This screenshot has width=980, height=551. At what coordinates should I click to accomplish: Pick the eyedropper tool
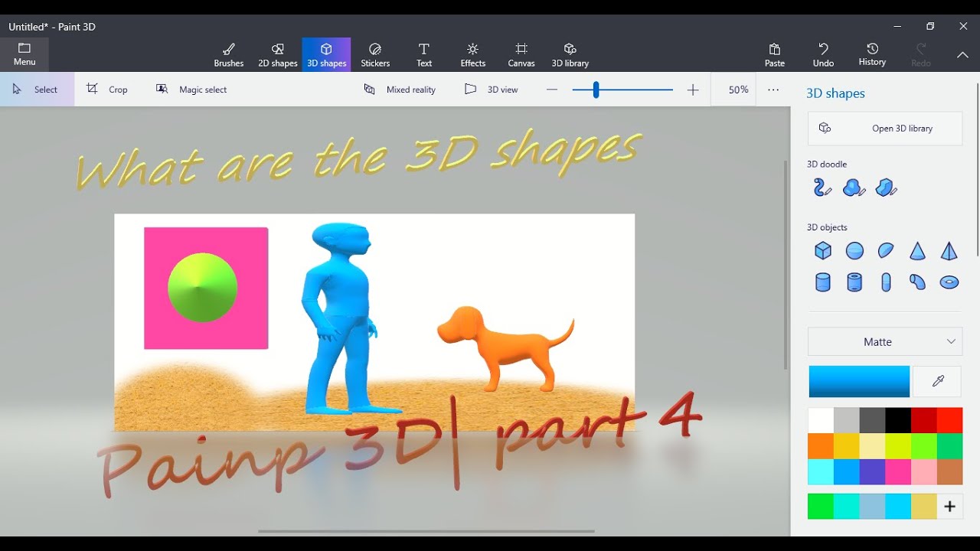[x=937, y=381]
